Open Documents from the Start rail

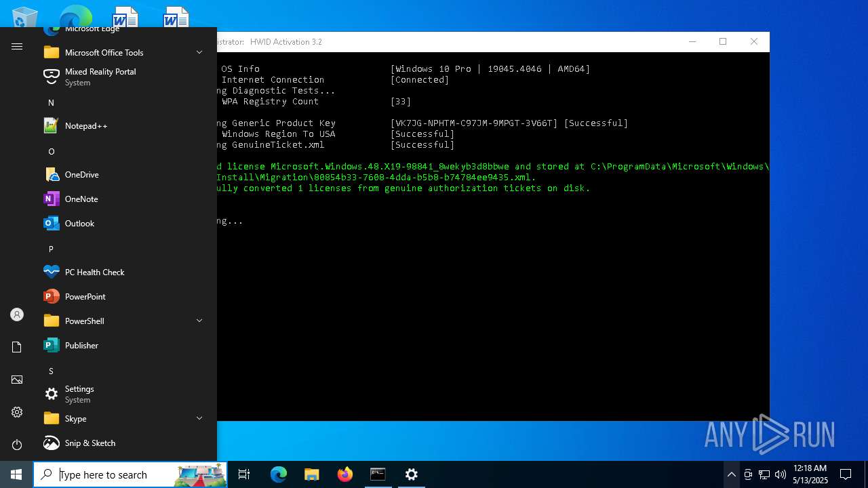point(17,347)
